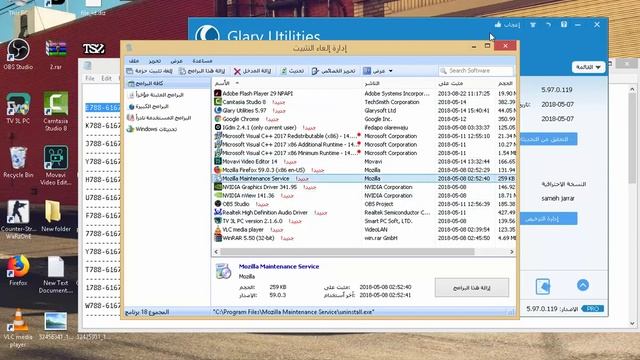Select Microsoft Visual C++ 2017 Redistributable (x86) row

[364, 136]
